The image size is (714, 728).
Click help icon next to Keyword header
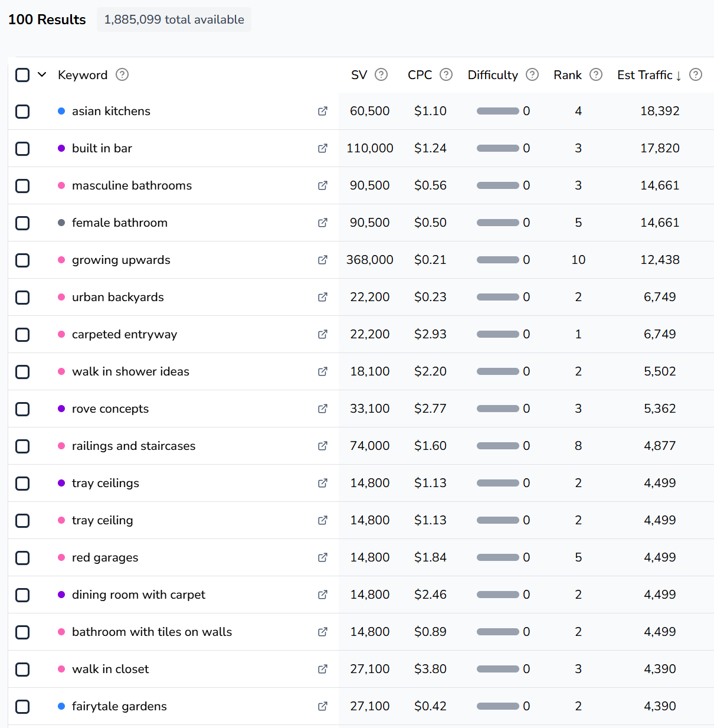coord(122,74)
